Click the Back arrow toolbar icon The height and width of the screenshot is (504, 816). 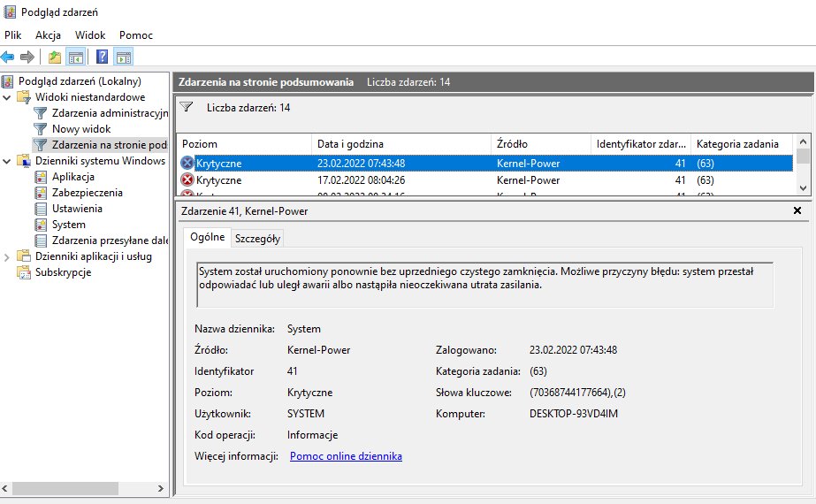coord(7,57)
